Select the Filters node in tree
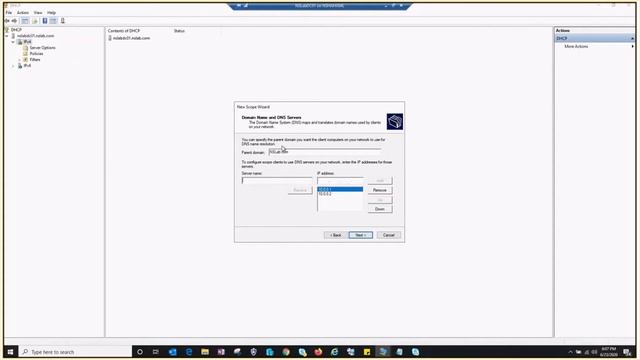The height and width of the screenshot is (360, 640). (35, 60)
